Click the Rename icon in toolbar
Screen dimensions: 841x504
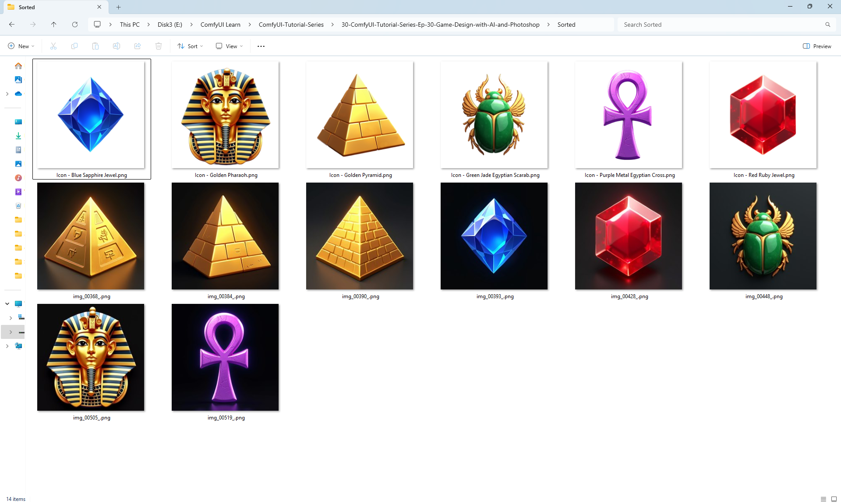point(117,46)
